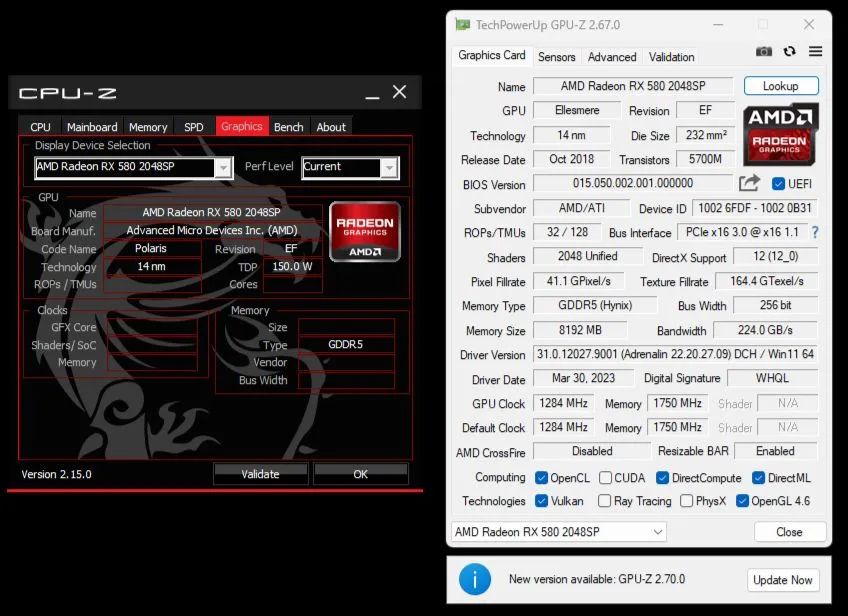The width and height of the screenshot is (848, 616).
Task: Take a screenshot with GPU-Z camera icon
Action: (764, 51)
